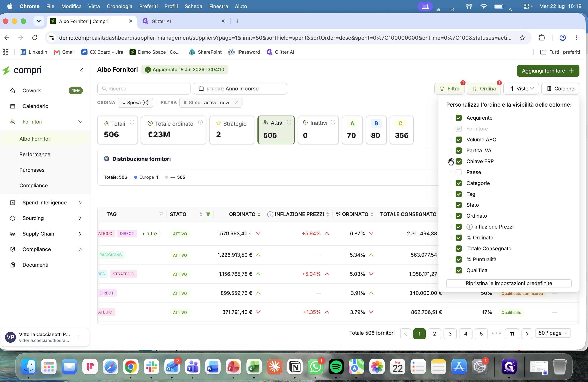Go to page 2 of suppliers
This screenshot has height=382, width=588.
point(434,334)
